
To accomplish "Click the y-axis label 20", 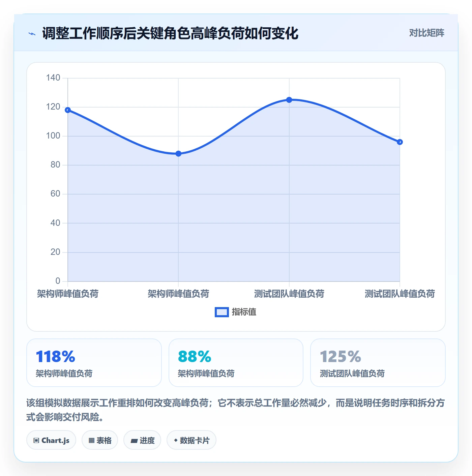I will (x=55, y=252).
